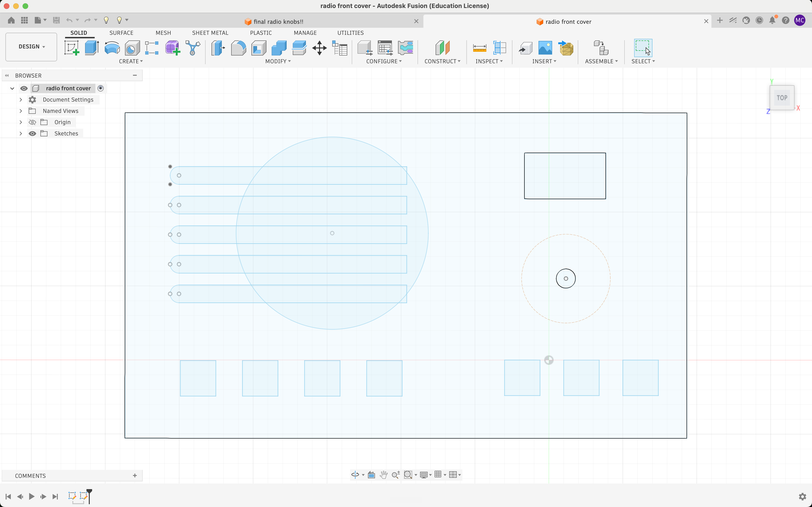
Task: Select the Measure tool
Action: point(479,48)
